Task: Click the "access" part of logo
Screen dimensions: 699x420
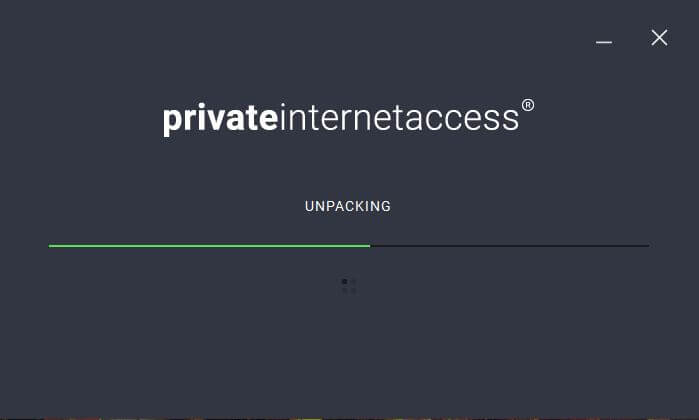Action: (462, 120)
